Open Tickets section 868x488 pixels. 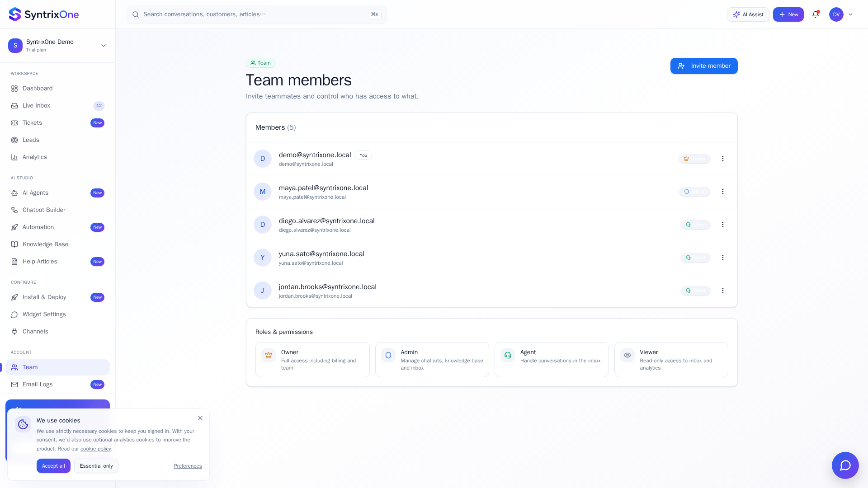pyautogui.click(x=57, y=123)
